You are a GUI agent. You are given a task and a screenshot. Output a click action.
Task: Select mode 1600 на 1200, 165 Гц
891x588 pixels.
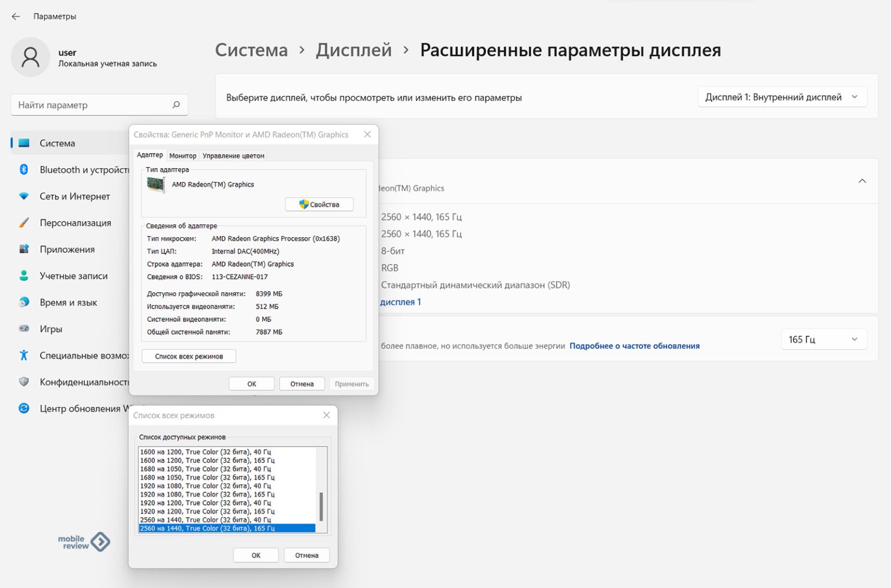pos(227,460)
